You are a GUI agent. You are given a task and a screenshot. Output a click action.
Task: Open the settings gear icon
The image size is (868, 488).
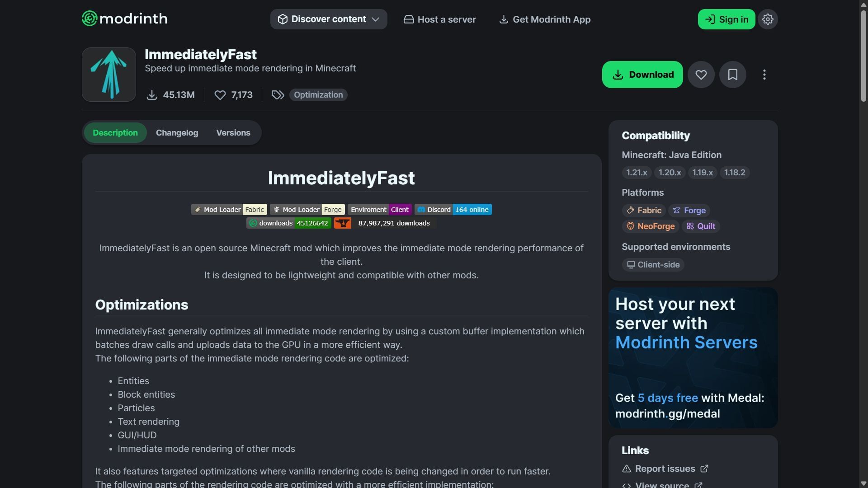coord(768,19)
